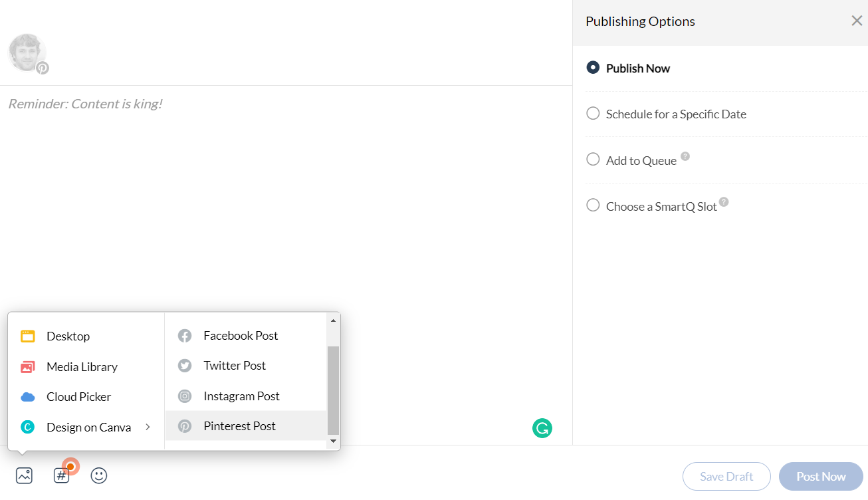Save the post as a draft
The height and width of the screenshot is (500, 868).
[x=726, y=476]
